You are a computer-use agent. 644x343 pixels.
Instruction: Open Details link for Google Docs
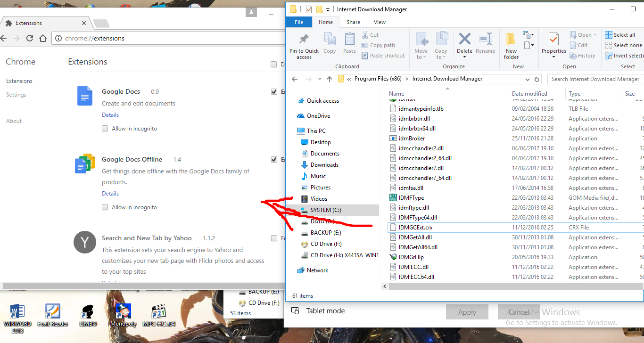[x=110, y=115]
